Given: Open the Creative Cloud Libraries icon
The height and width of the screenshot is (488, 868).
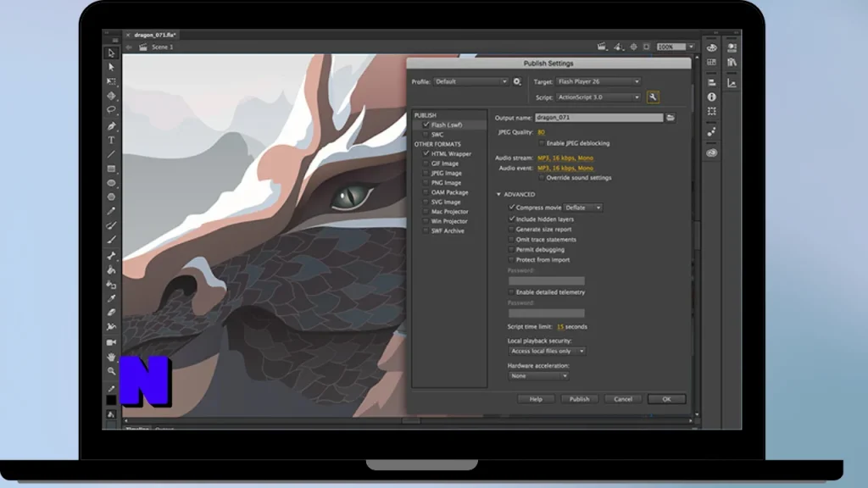Looking at the screenshot, I should pyautogui.click(x=711, y=152).
